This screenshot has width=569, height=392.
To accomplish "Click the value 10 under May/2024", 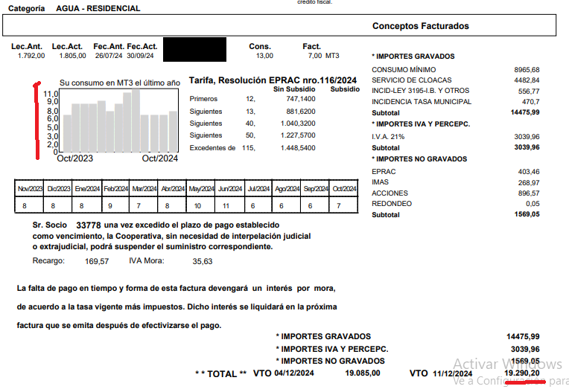I will tap(197, 206).
